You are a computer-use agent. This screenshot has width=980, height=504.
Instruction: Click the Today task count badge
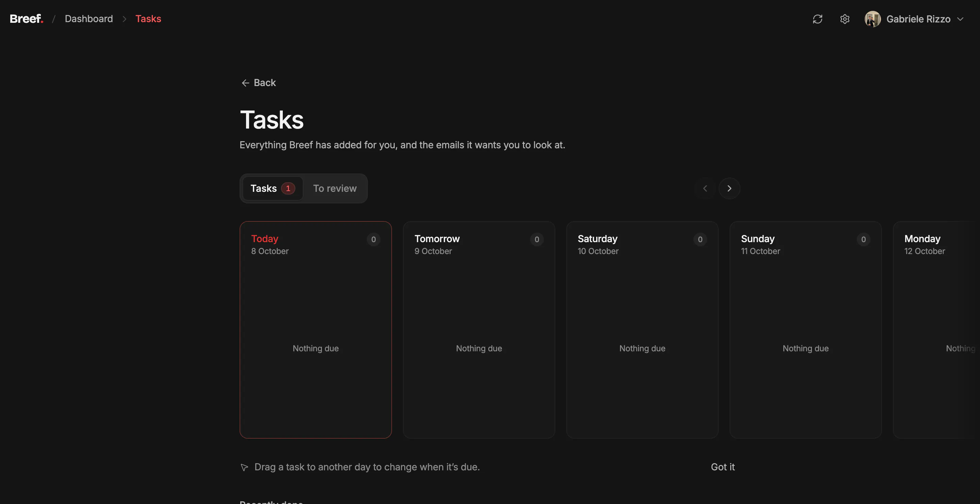(373, 239)
